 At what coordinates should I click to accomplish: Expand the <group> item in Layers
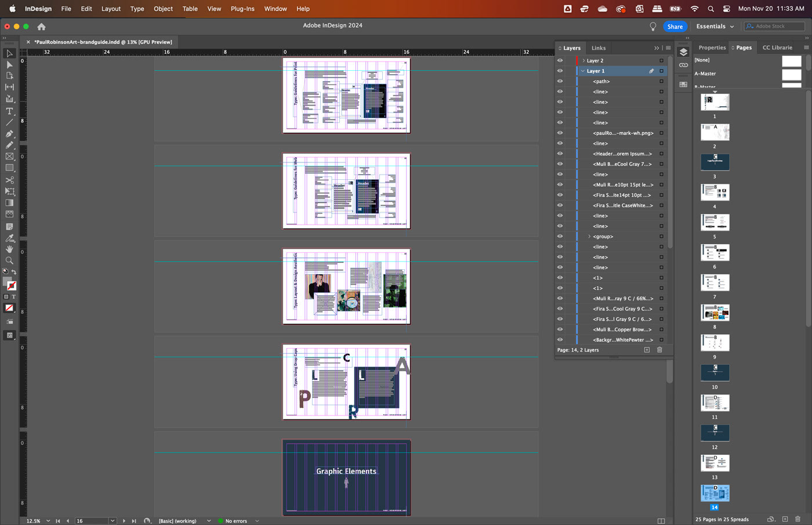[x=589, y=236]
